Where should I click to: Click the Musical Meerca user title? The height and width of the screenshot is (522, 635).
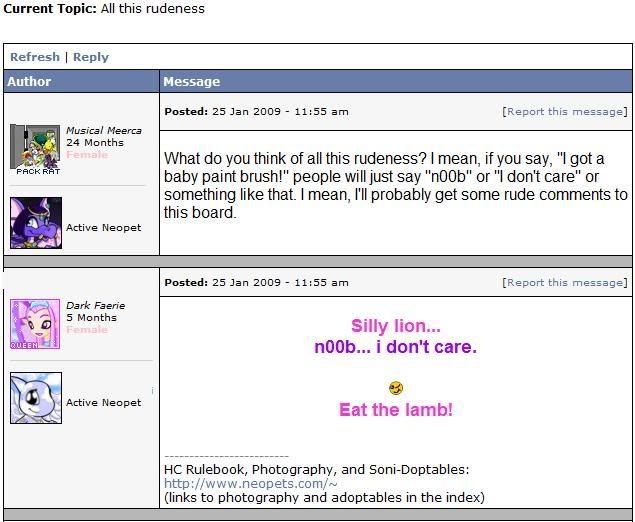(104, 131)
